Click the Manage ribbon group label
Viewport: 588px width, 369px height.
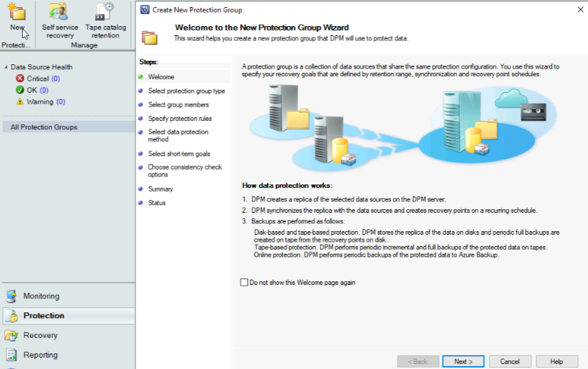pyautogui.click(x=84, y=45)
